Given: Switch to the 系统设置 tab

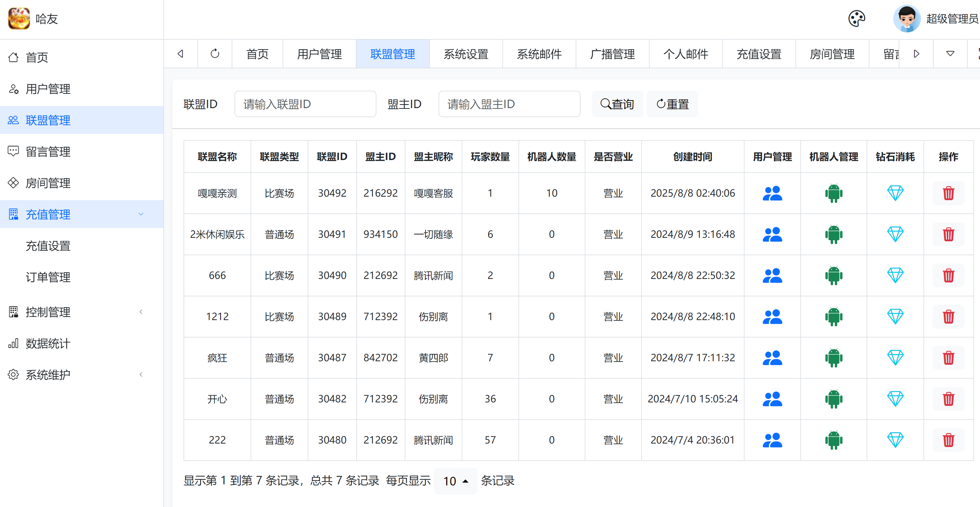Looking at the screenshot, I should 466,54.
